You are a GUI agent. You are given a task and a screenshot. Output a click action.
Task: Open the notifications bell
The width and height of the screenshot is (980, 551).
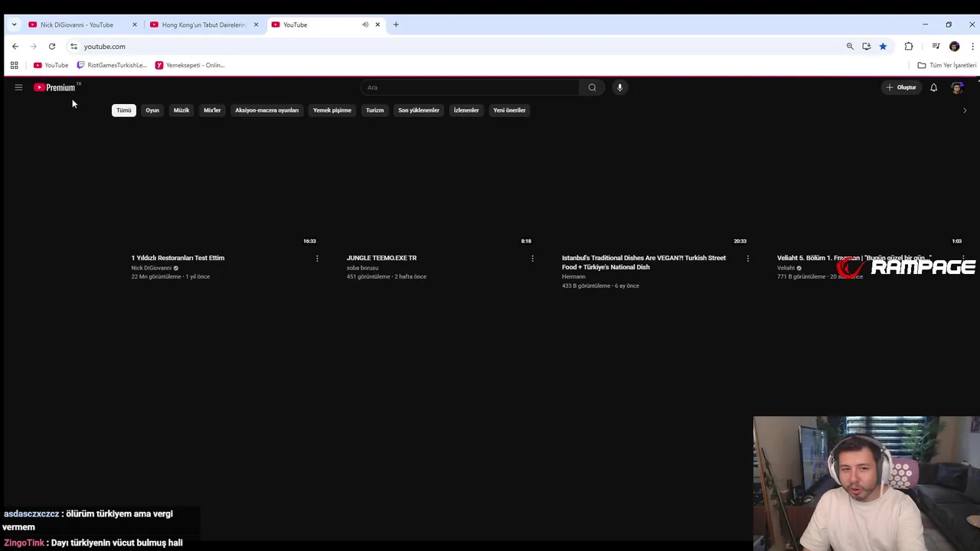933,87
